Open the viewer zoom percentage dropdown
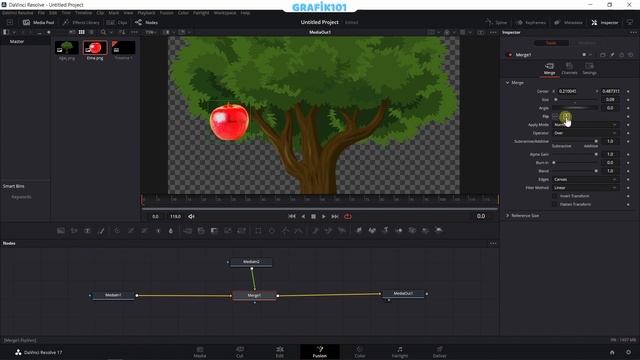This screenshot has width=640, height=360. click(151, 32)
